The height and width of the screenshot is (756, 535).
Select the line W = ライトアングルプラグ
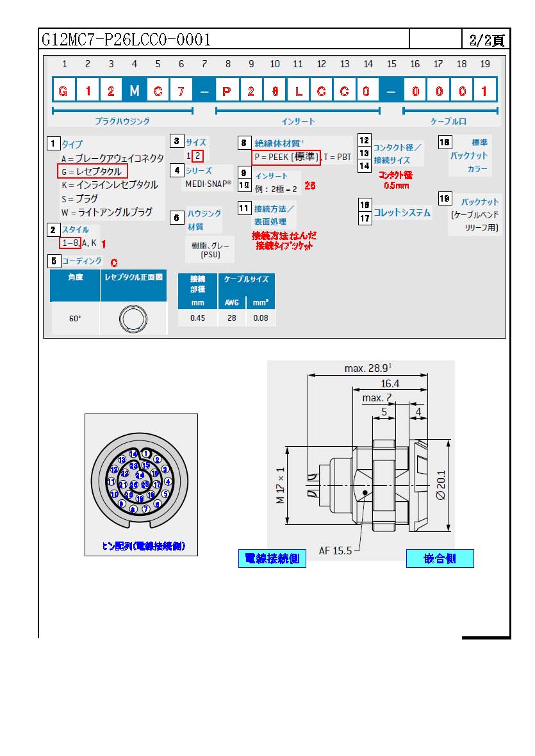(x=106, y=212)
